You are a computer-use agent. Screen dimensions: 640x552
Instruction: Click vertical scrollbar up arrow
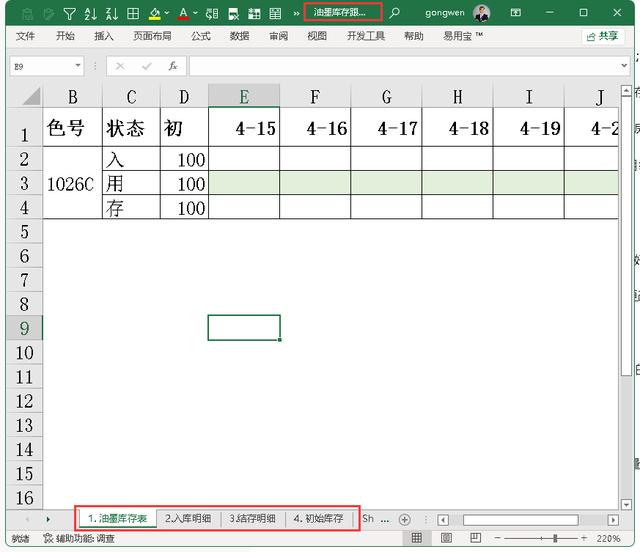[x=626, y=91]
